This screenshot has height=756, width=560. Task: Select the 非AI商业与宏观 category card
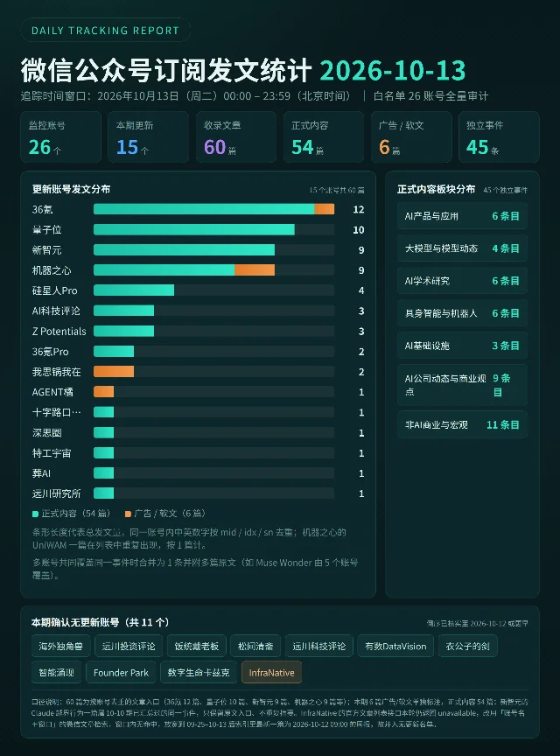[462, 424]
